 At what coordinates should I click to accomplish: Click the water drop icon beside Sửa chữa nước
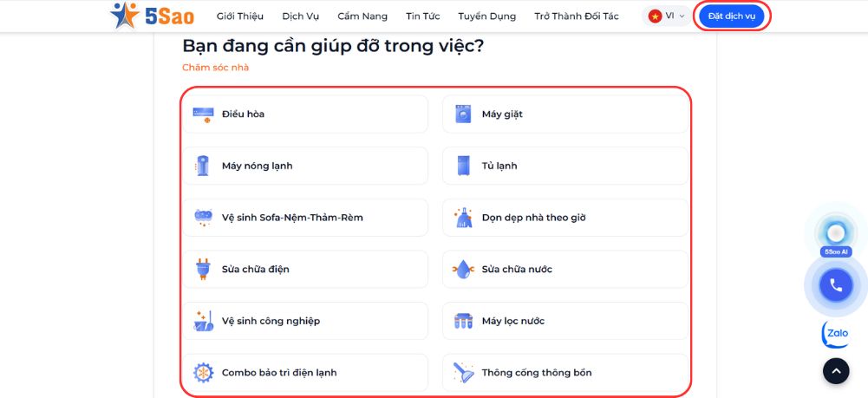tap(463, 269)
